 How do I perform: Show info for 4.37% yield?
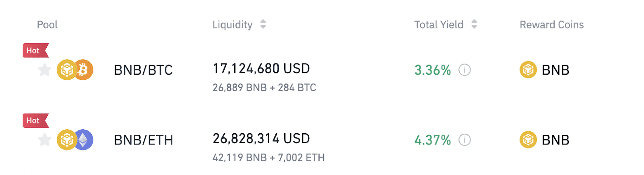point(464,140)
